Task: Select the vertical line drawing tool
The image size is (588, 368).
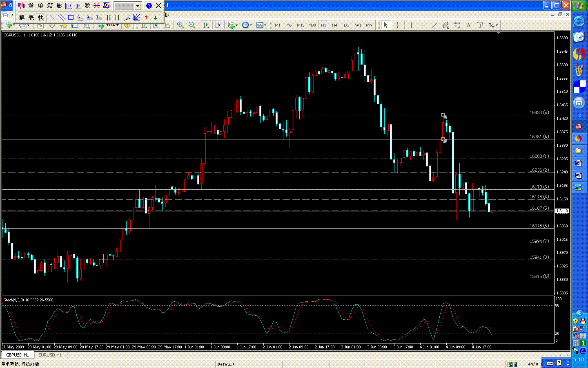Action: 411,25
